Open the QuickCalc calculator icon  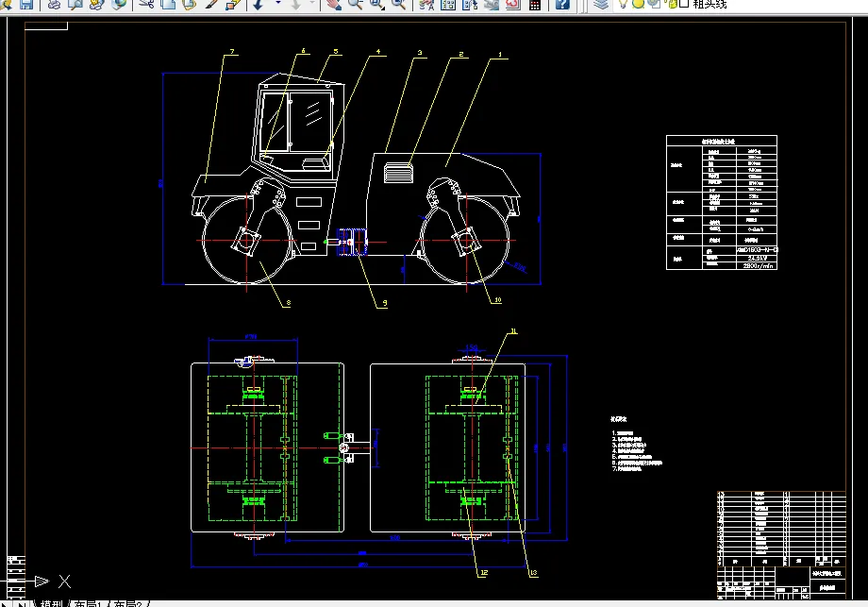pyautogui.click(x=535, y=5)
